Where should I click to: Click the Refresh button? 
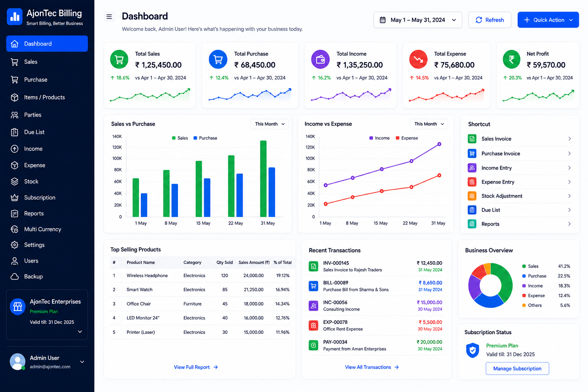490,20
